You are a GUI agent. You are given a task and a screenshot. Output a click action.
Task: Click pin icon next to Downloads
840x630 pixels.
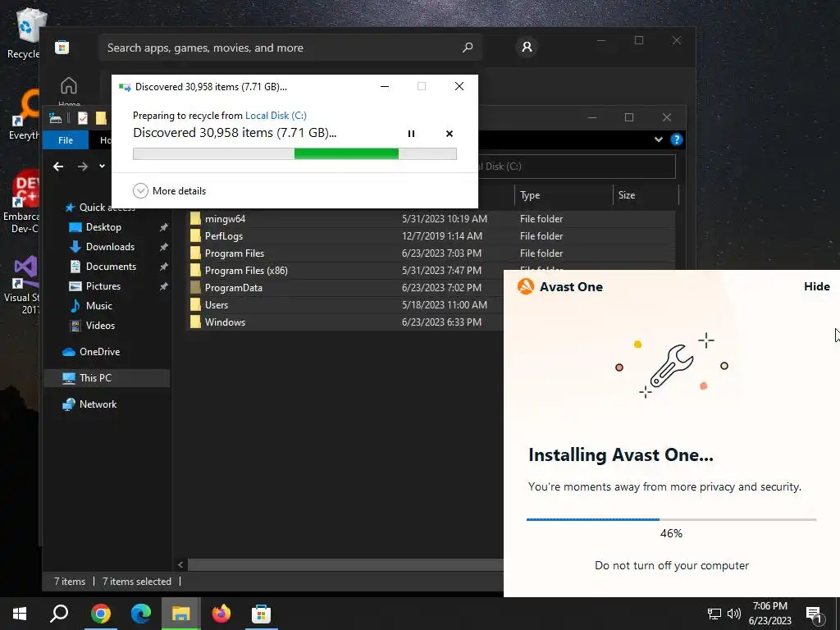click(x=163, y=247)
